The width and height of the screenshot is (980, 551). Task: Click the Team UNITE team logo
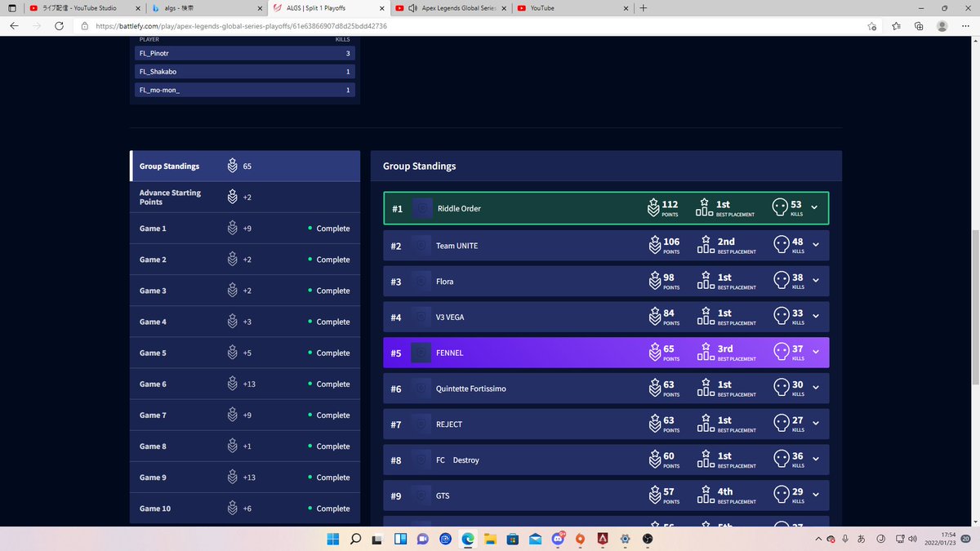pos(421,246)
